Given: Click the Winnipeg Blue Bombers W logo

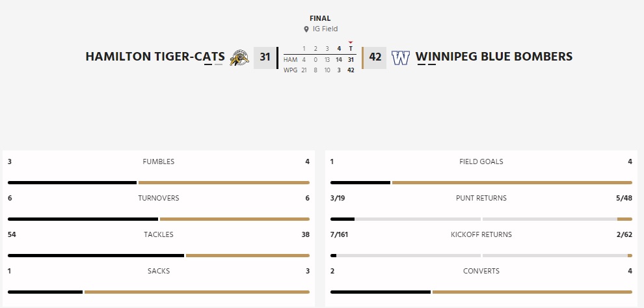Looking at the screenshot, I should 401,57.
